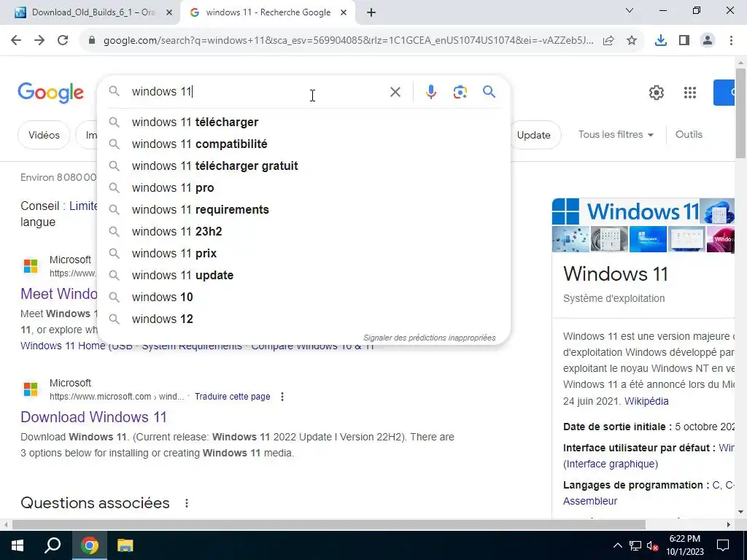Open Interface graphique link
747x560 pixels.
point(612,464)
